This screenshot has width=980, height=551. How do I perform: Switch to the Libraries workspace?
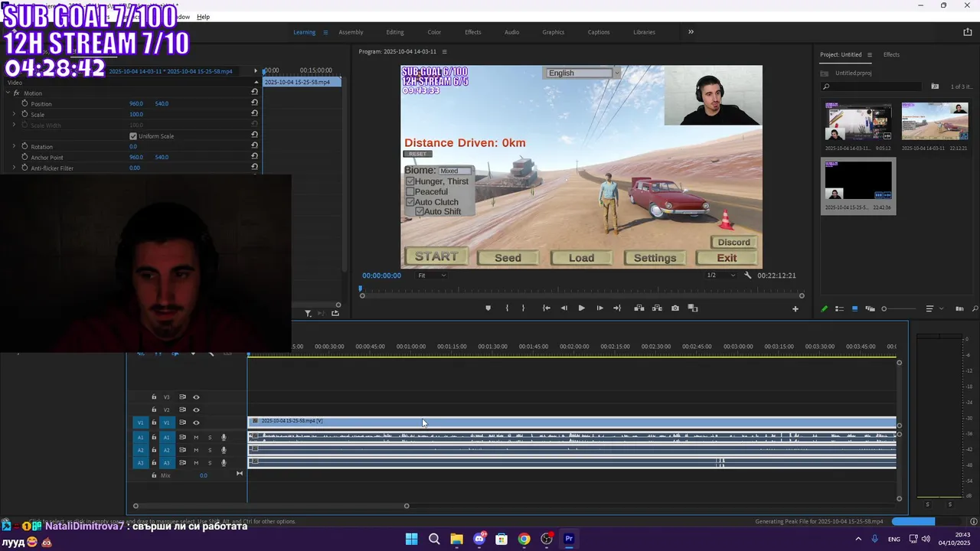(644, 32)
